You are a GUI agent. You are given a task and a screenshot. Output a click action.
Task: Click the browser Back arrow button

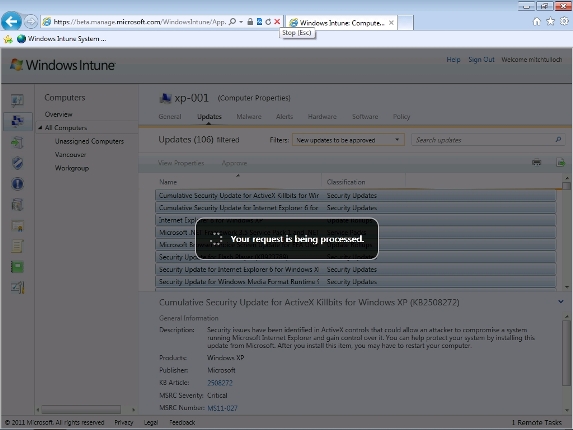[11, 22]
